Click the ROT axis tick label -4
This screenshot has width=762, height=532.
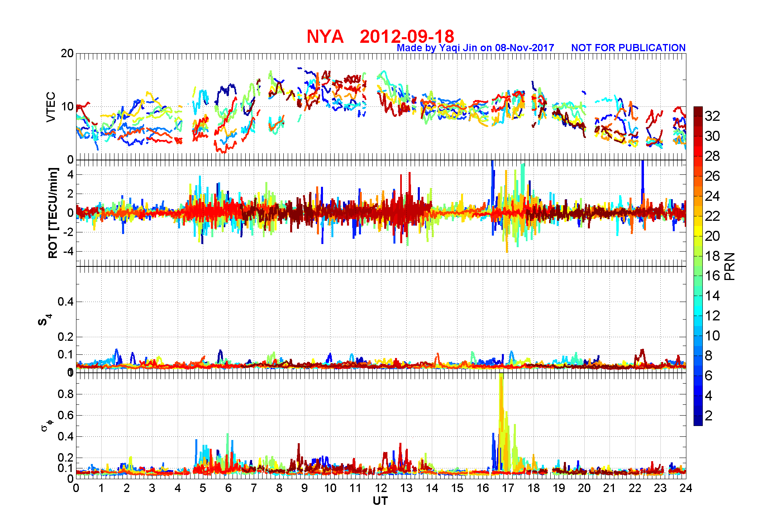click(x=68, y=252)
